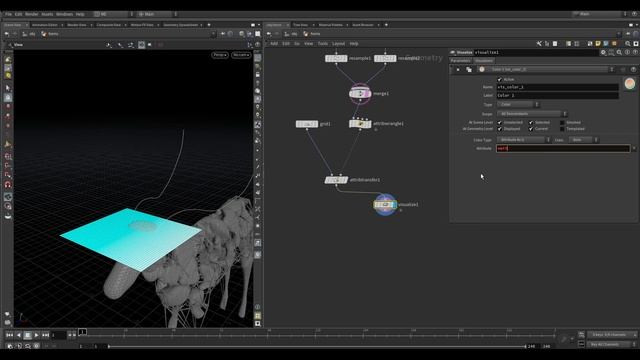Image resolution: width=640 pixels, height=360 pixels.
Task: Click the sticky note icon in network toolbar
Action: pos(598,44)
